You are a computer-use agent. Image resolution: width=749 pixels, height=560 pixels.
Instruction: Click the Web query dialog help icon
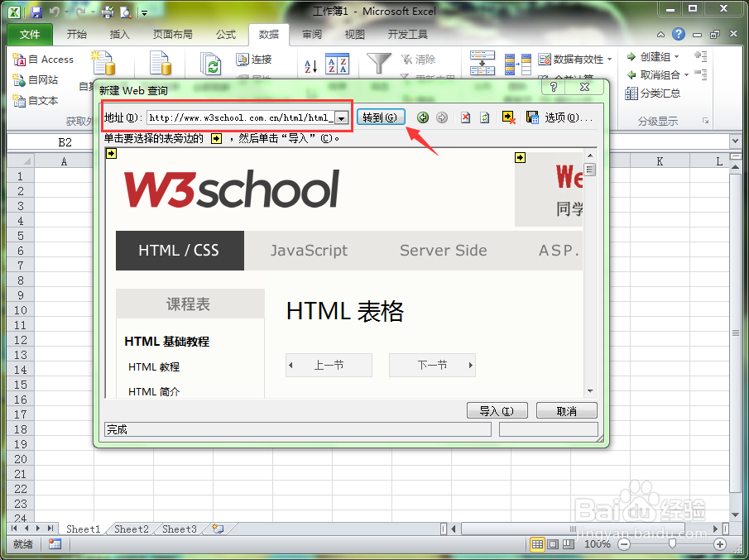tap(554, 87)
